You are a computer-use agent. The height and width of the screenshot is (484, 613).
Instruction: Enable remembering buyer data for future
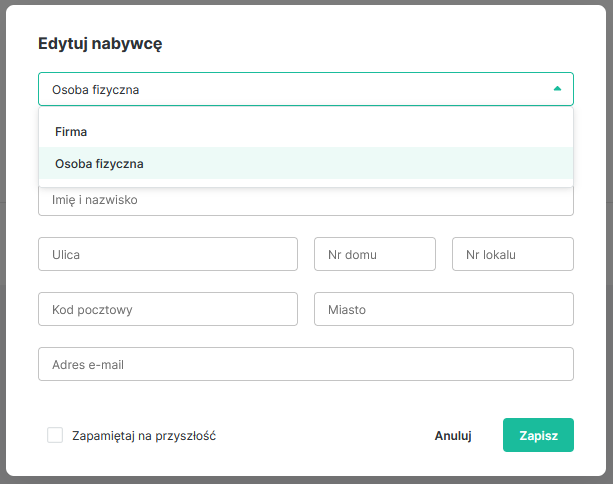click(x=55, y=435)
